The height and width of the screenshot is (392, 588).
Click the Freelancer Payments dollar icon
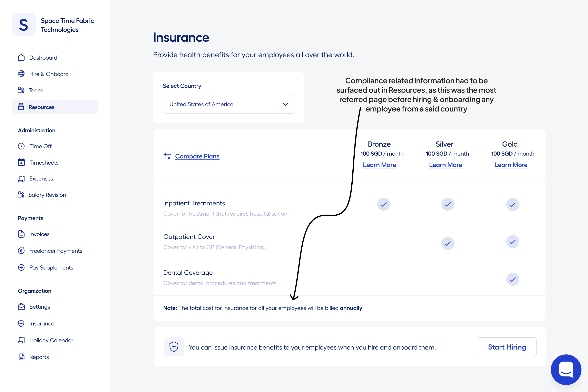click(21, 251)
